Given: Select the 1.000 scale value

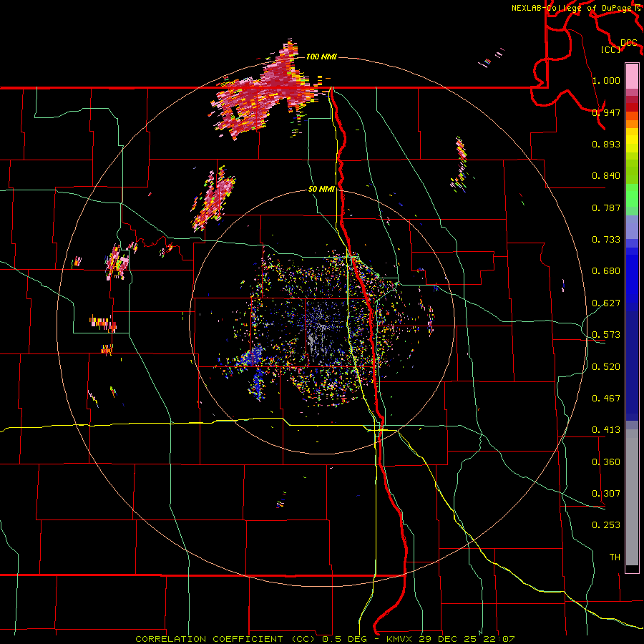Looking at the screenshot, I should [x=606, y=80].
